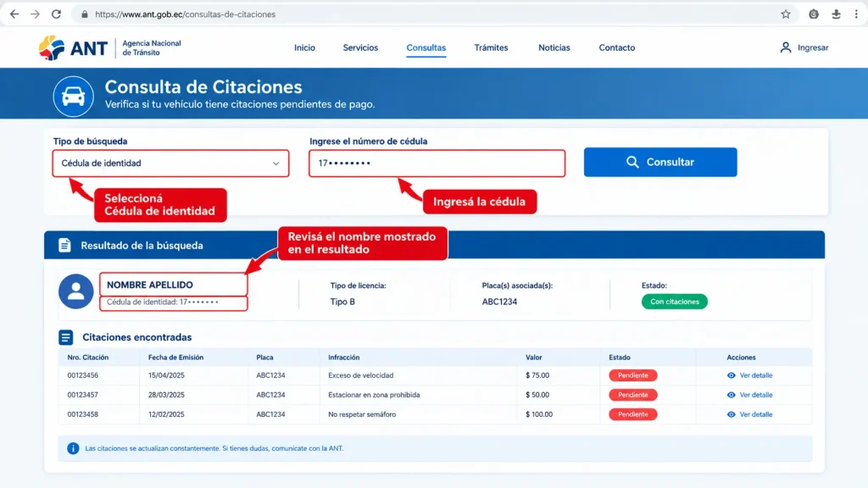Open the browser extension icon
Image resolution: width=868 pixels, height=488 pixels.
[x=814, y=14]
